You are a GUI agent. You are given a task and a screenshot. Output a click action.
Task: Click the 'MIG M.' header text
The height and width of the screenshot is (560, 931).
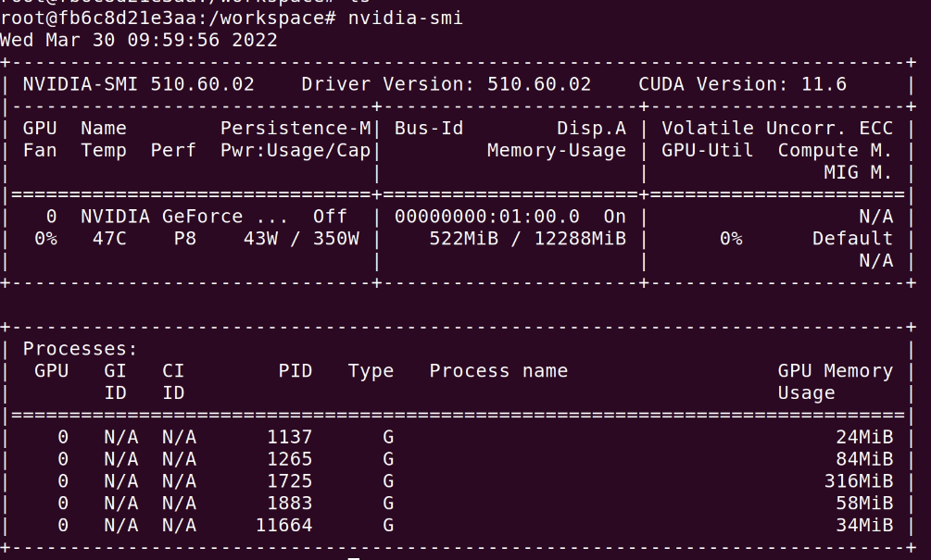pos(858,172)
